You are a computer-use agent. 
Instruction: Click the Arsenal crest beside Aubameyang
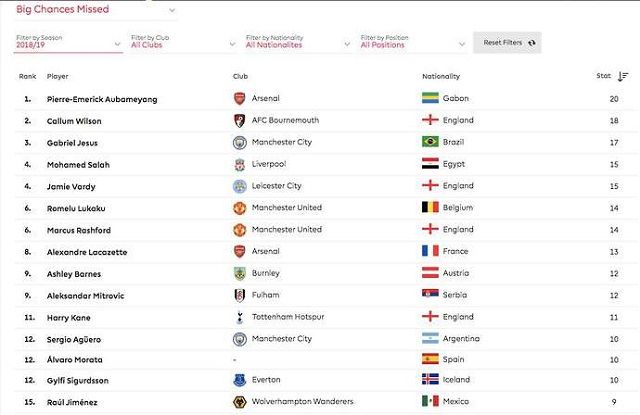pos(240,99)
